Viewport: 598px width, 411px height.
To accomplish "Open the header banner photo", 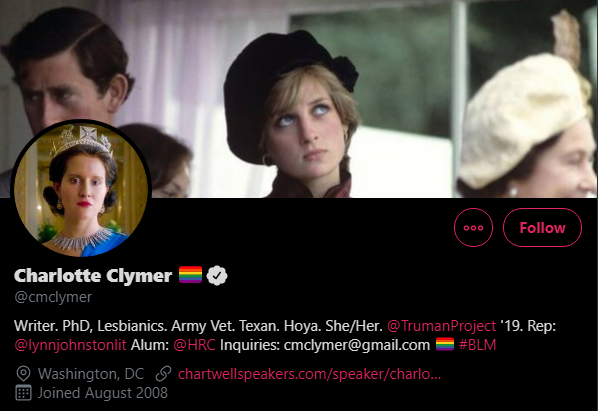I will click(299, 98).
